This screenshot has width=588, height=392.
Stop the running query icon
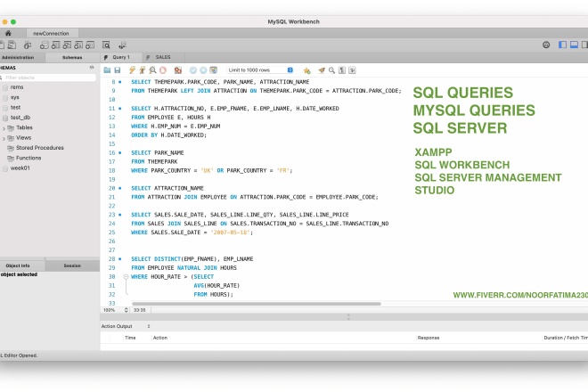click(163, 70)
